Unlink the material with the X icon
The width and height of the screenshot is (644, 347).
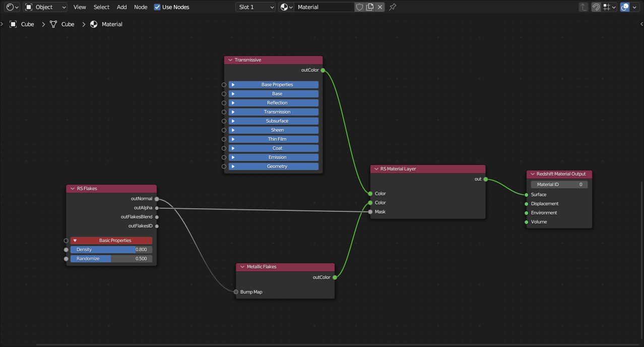click(380, 7)
